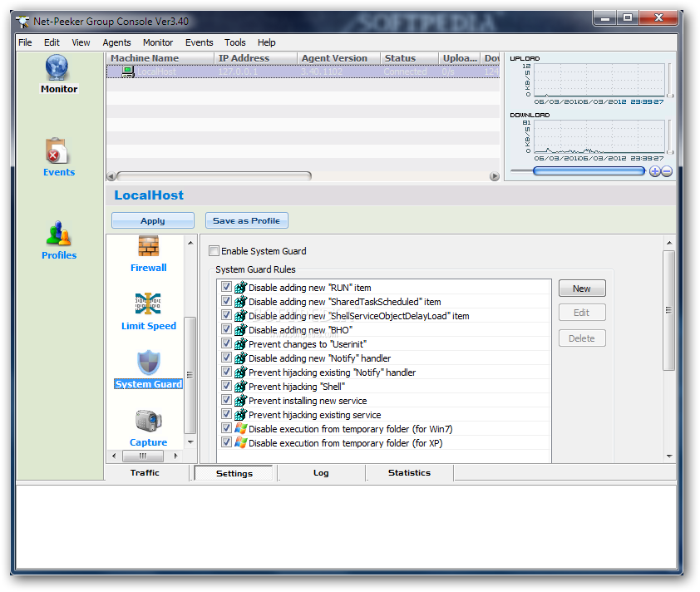700x592 pixels.
Task: Click the Windows flag icon for XP rule
Action: coord(240,443)
